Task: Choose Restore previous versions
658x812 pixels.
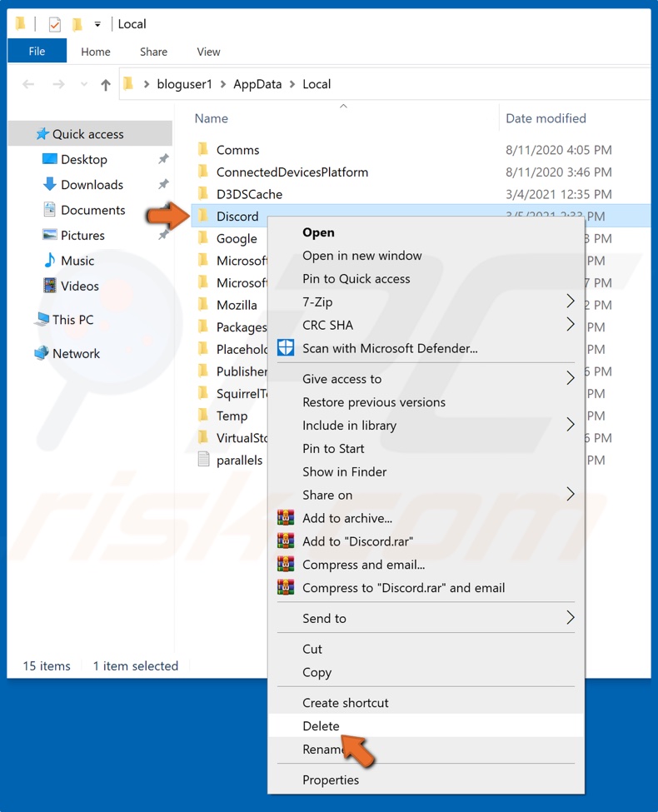Action: [x=426, y=402]
